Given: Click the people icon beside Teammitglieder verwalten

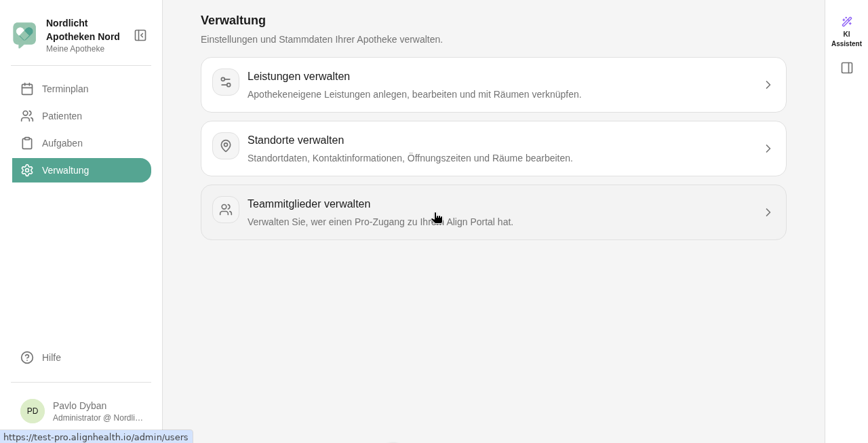Looking at the screenshot, I should click(x=226, y=210).
